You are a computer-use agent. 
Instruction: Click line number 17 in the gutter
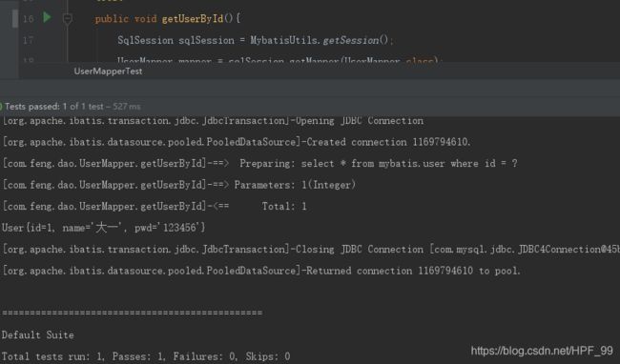coord(28,40)
